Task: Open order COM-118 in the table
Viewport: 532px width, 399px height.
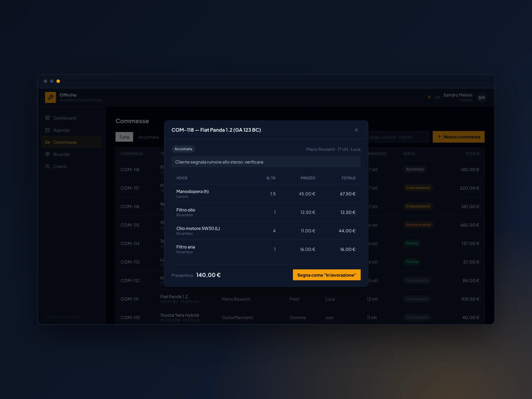Action: [x=130, y=169]
